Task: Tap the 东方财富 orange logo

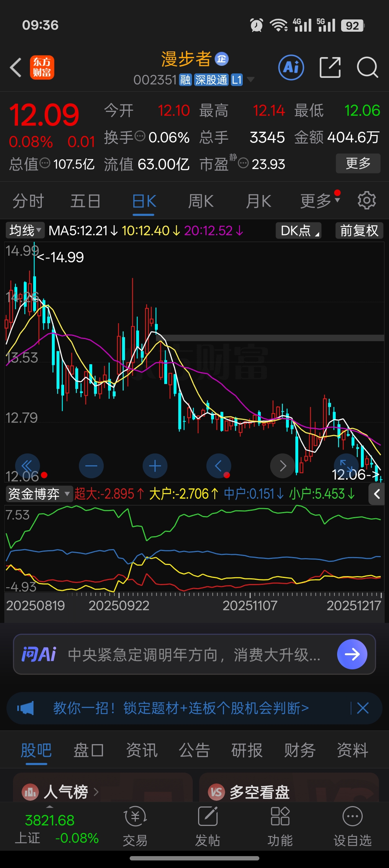Action: [42, 67]
